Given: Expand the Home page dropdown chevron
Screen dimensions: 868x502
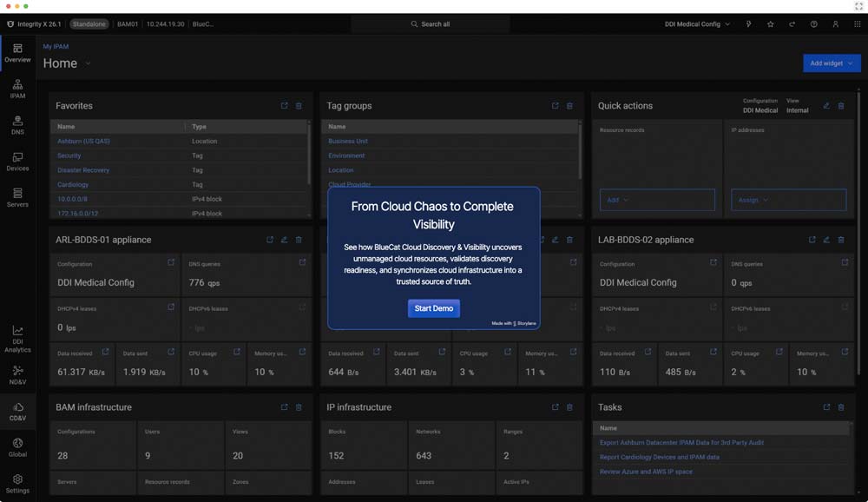Looking at the screenshot, I should [88, 63].
